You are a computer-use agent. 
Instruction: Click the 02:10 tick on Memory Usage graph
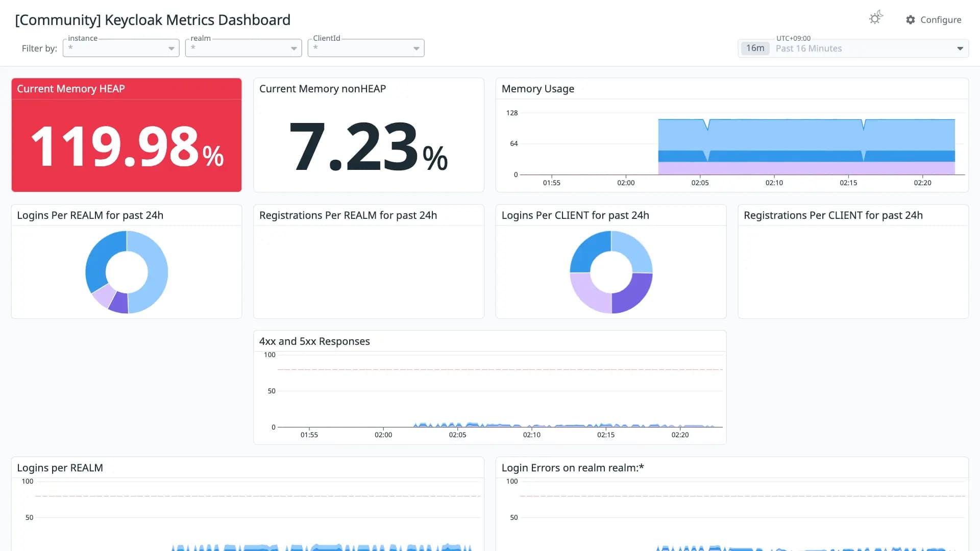774,183
